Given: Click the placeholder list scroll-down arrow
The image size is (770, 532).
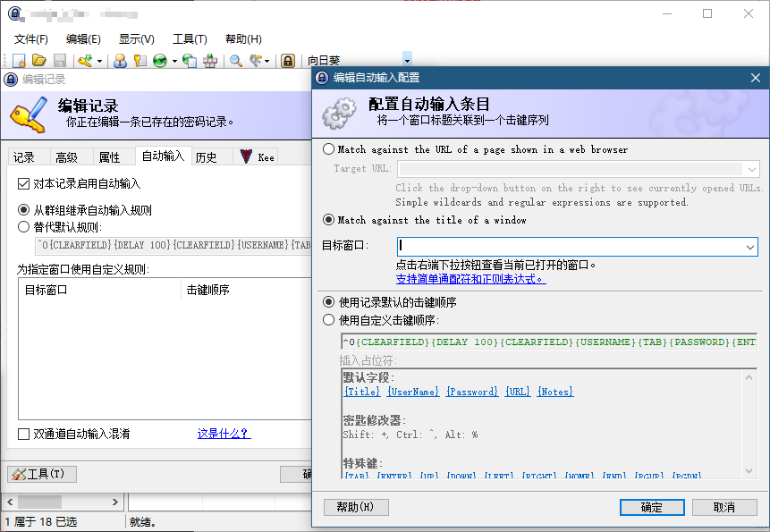Looking at the screenshot, I should tap(749, 471).
